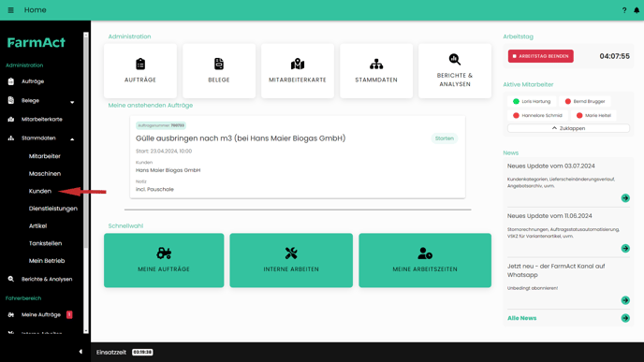Collapse the sidebar with the left arrow
Screen dimensions: 644x362
tap(80, 352)
